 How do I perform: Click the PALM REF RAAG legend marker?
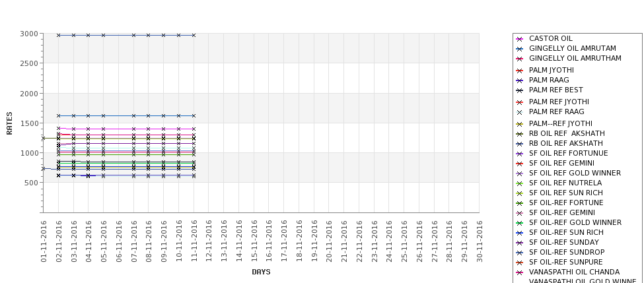[520, 112]
